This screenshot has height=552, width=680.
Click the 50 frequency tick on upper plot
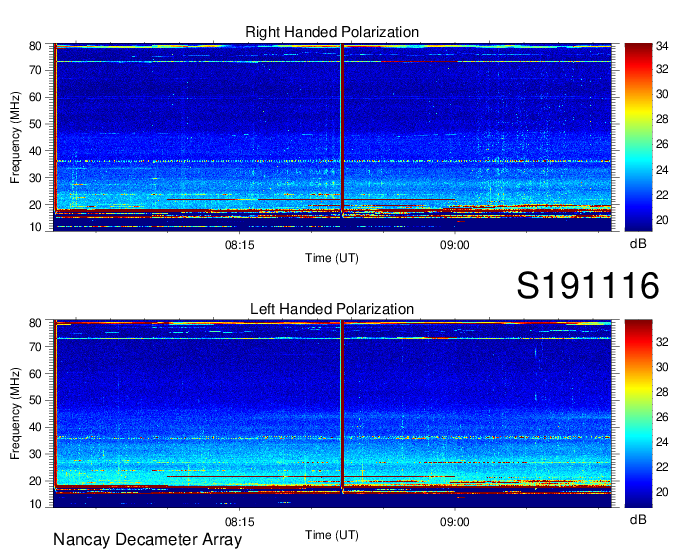tap(35, 124)
